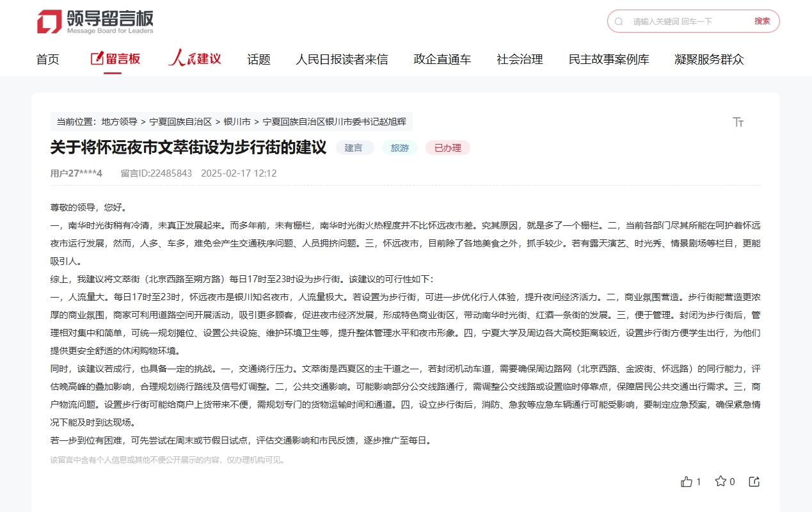Image resolution: width=812 pixels, height=512 pixels.
Task: Open 民主故事案例库 section
Action: pyautogui.click(x=609, y=60)
